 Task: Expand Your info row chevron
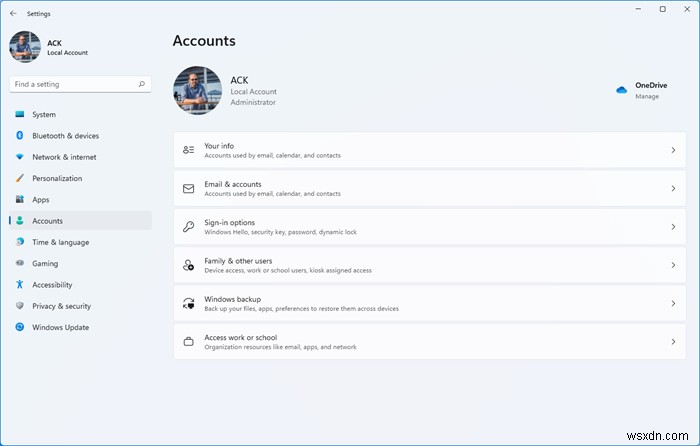pos(673,150)
